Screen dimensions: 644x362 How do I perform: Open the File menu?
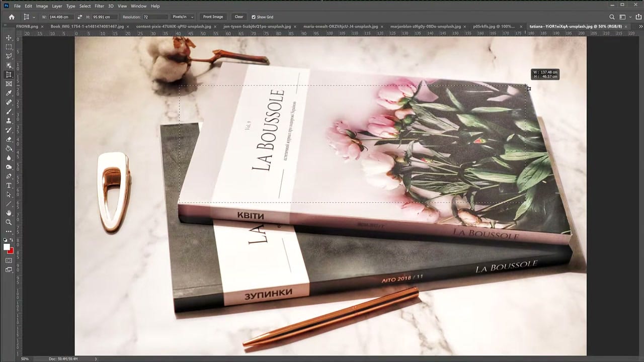(x=18, y=6)
